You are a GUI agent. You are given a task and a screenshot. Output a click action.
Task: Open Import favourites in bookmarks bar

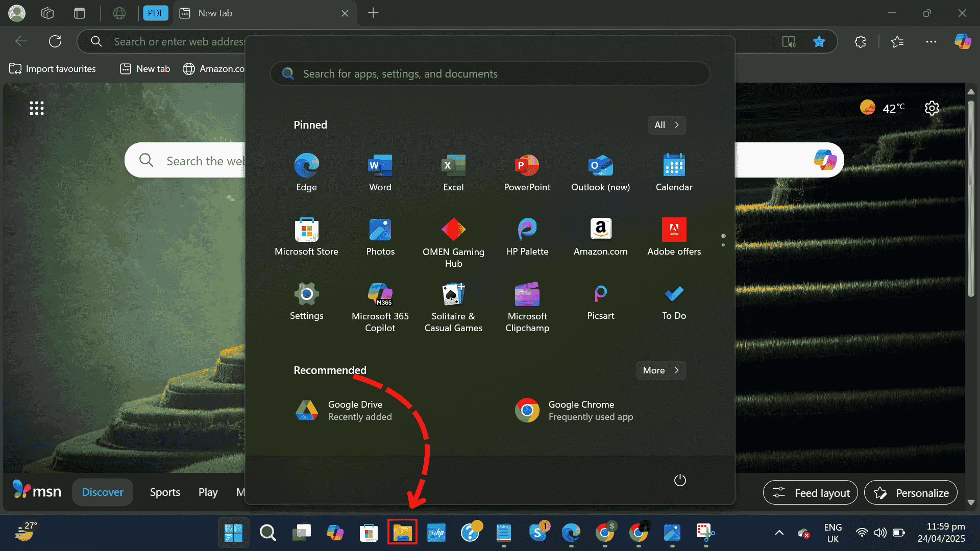[x=53, y=69]
